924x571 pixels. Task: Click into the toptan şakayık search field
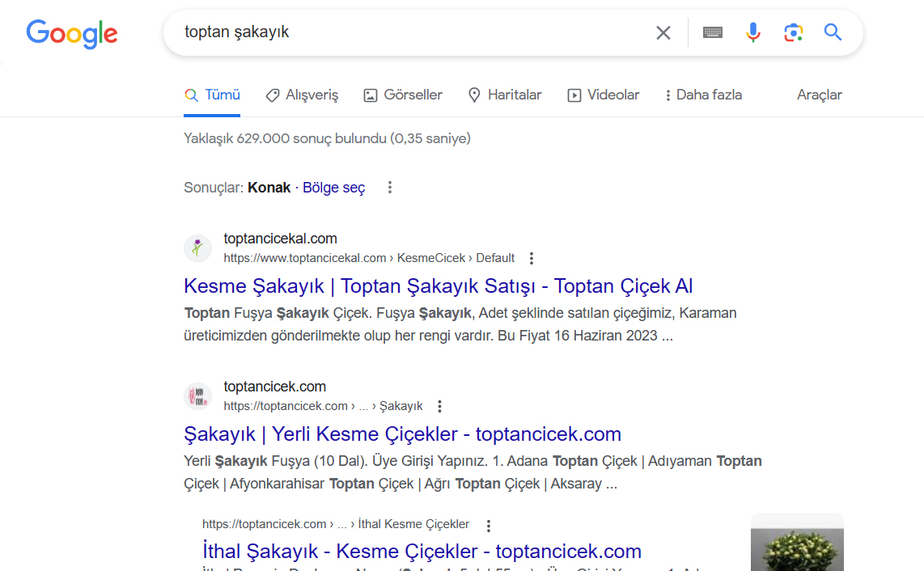click(405, 32)
